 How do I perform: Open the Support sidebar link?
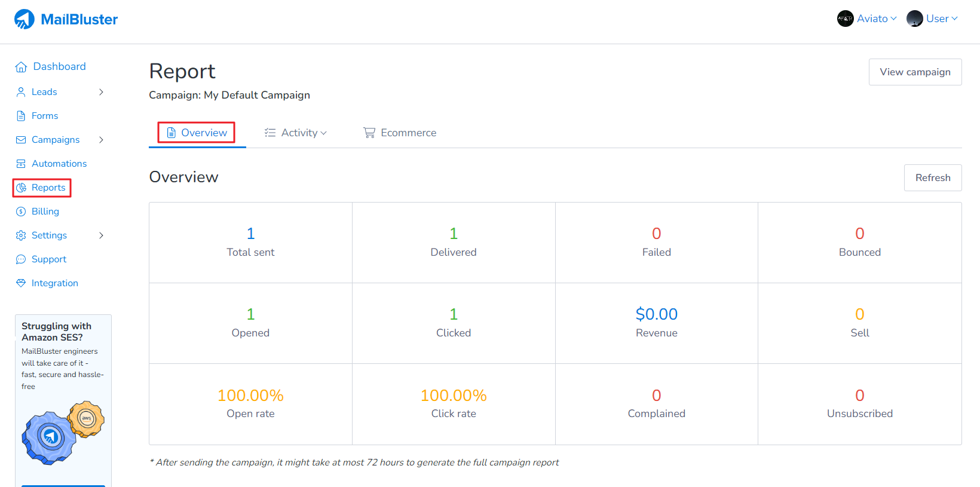(41, 259)
